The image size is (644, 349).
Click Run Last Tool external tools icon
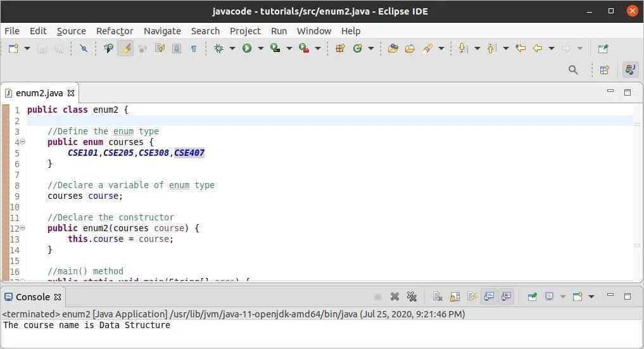pos(304,48)
